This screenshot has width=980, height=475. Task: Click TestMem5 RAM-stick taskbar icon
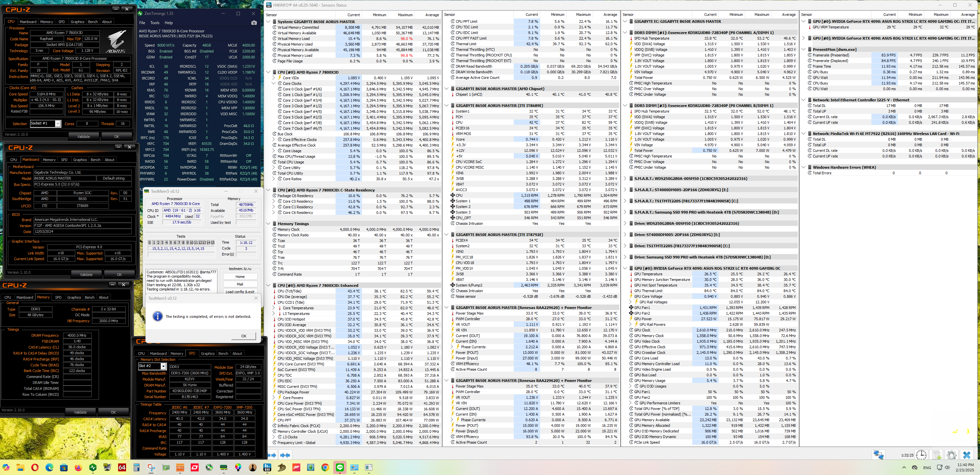coord(224,467)
